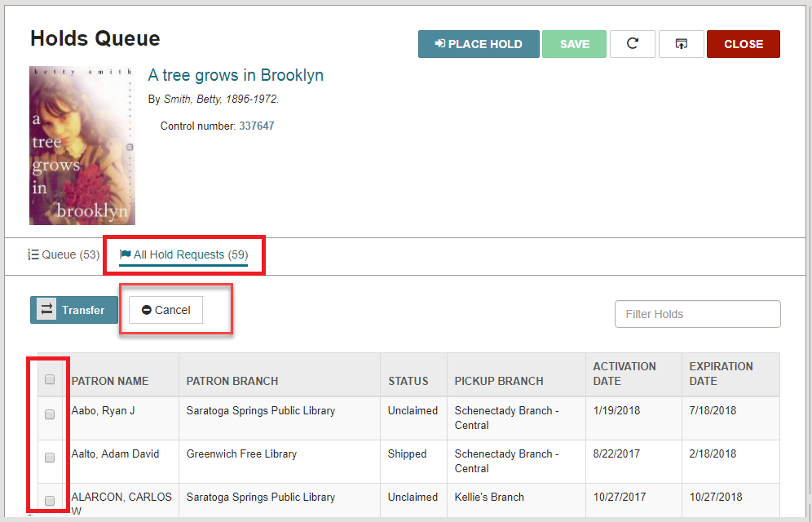Select the checkbox for Aalto, Adam David
This screenshot has height=522, width=812.
[50, 458]
